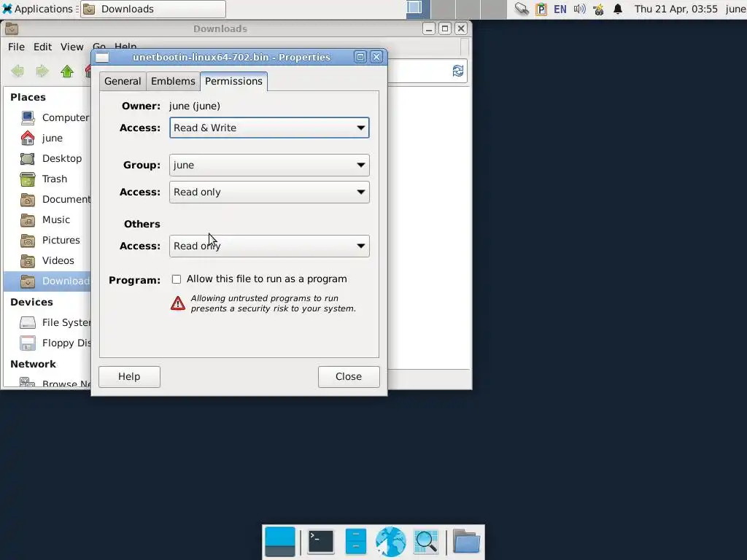Click the Properties dialog window menu icon
Screen dimensions: 747x560
click(102, 58)
